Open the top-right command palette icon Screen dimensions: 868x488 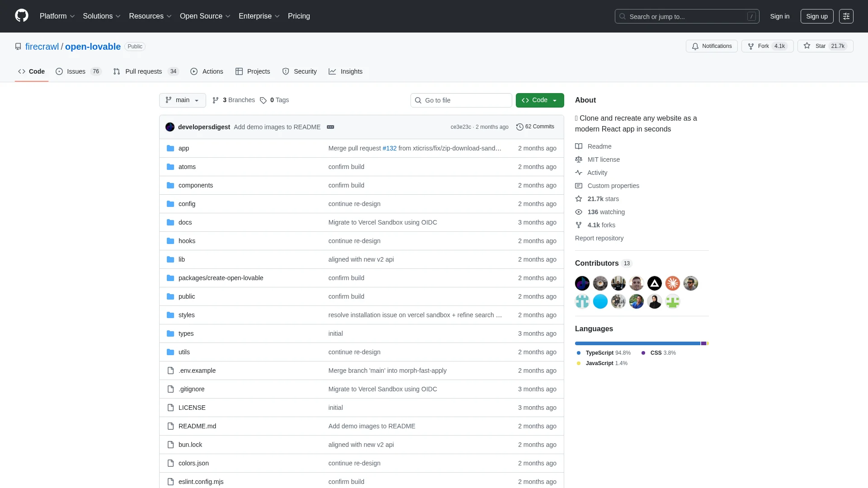pyautogui.click(x=846, y=16)
